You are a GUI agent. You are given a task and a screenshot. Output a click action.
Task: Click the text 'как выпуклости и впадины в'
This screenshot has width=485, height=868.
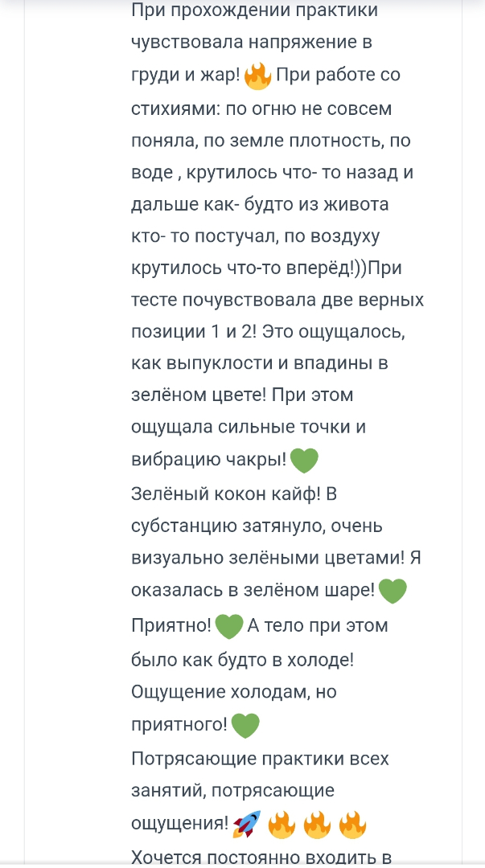(260, 363)
